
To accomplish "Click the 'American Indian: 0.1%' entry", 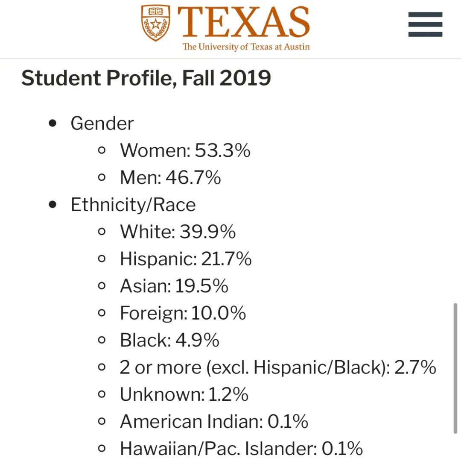I will point(214,422).
